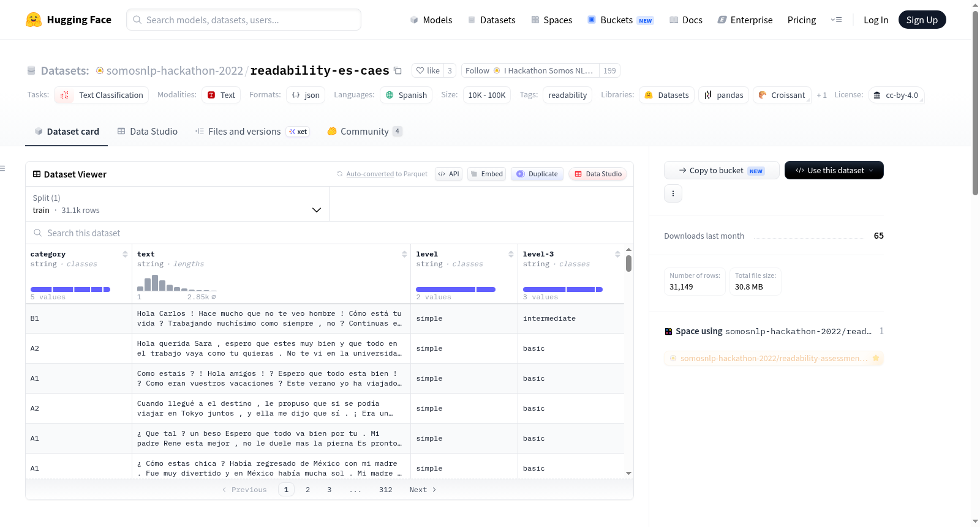
Task: Open the API button in Dataset Viewer
Action: point(448,174)
